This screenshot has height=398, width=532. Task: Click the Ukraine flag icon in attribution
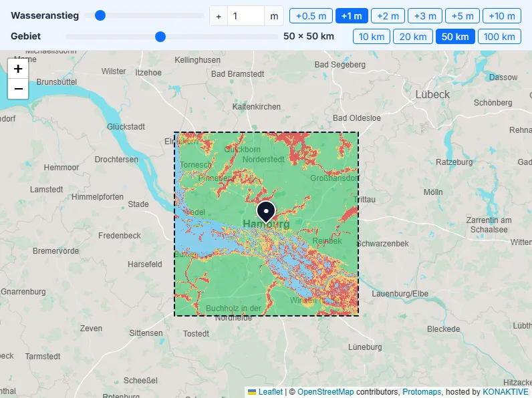coord(252,392)
